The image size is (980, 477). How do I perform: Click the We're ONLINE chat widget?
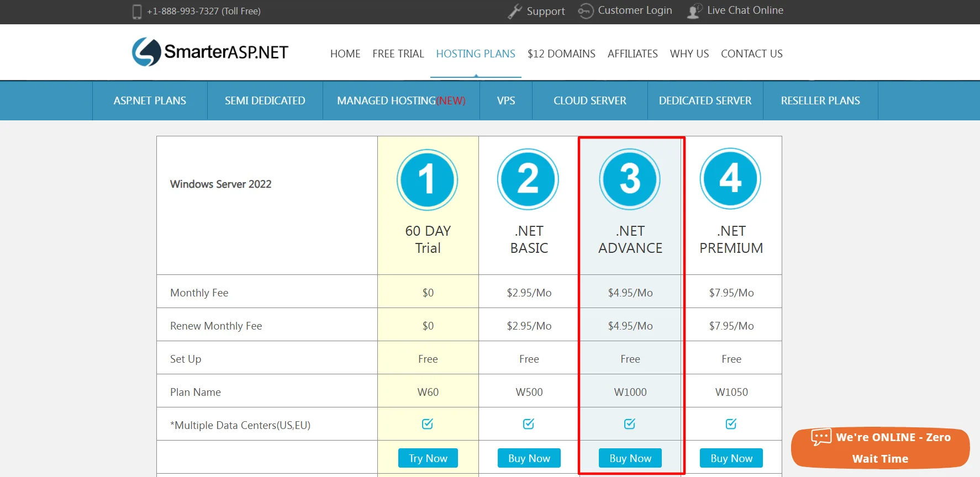click(881, 448)
